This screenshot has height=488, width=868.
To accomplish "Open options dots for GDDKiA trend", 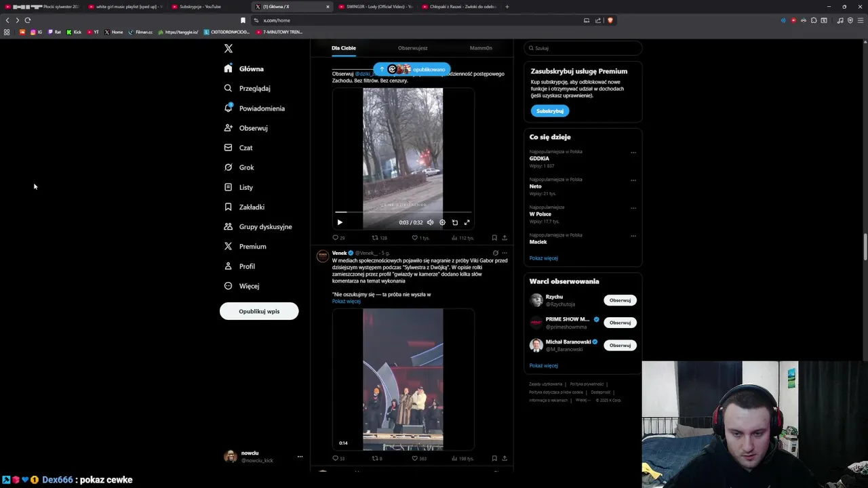I will (633, 152).
